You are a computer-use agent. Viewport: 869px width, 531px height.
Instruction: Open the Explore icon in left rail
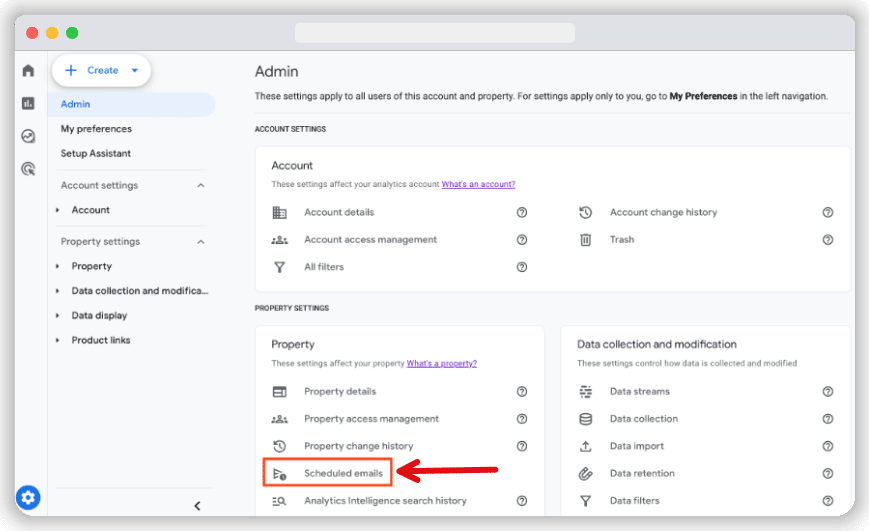pos(28,136)
